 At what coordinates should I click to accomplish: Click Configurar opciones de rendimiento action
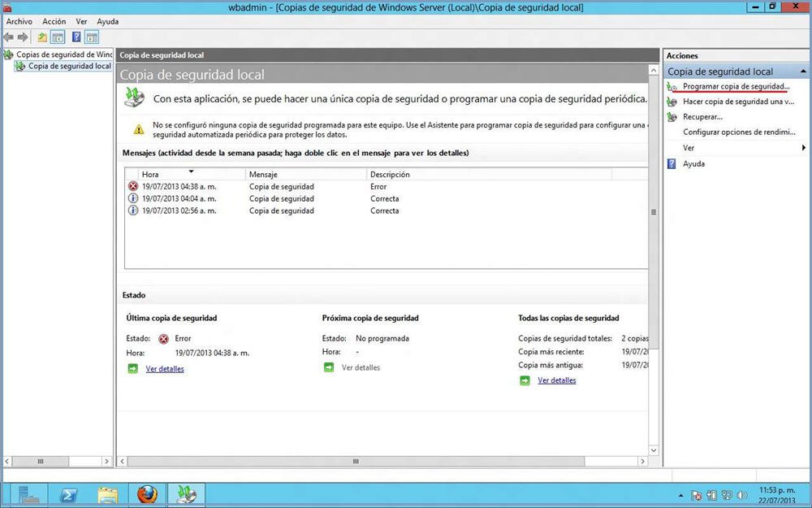739,132
